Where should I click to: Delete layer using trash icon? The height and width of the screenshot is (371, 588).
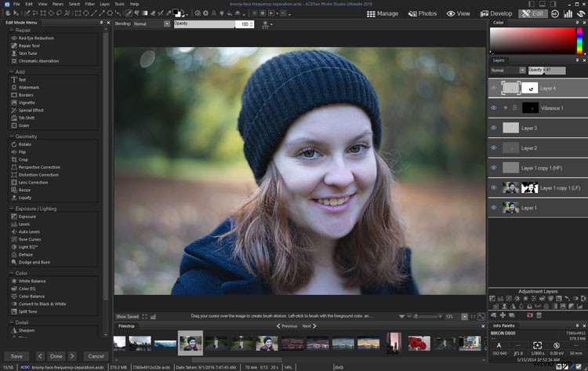click(x=539, y=315)
